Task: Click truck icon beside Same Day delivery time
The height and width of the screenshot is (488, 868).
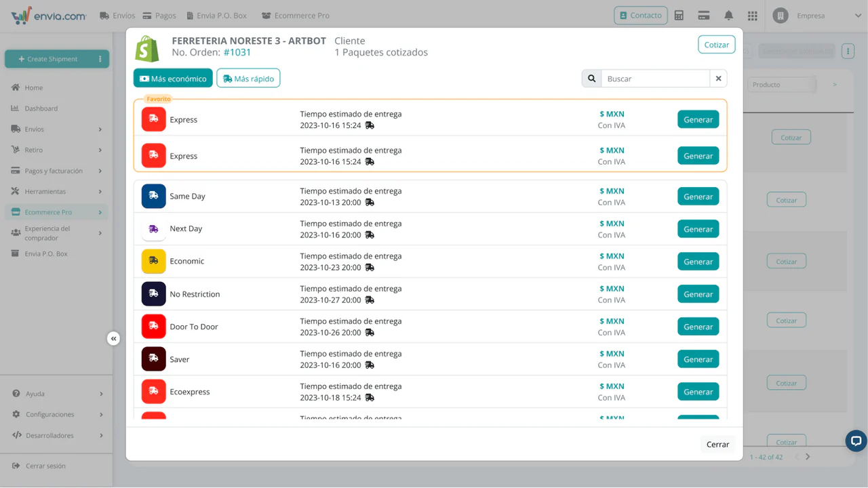Action: [x=370, y=202]
